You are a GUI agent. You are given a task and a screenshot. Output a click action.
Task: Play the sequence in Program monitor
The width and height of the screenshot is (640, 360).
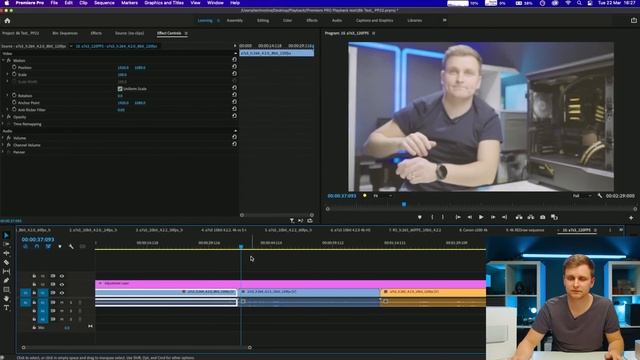(x=481, y=217)
